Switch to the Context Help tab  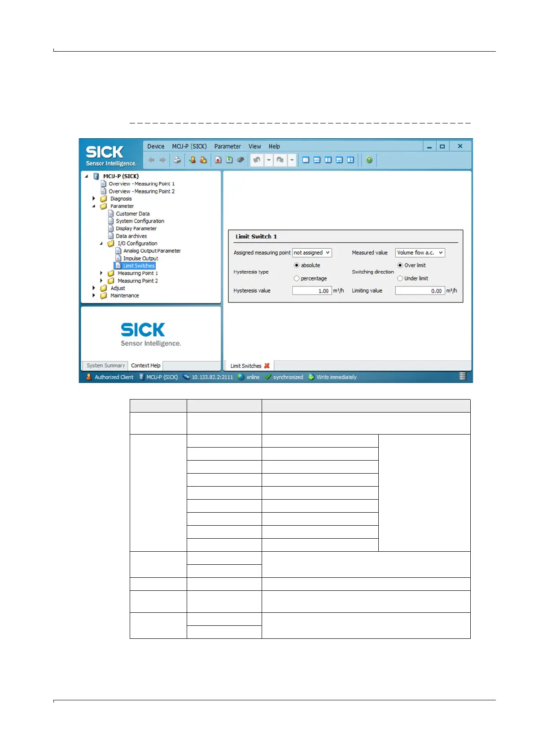(x=145, y=366)
